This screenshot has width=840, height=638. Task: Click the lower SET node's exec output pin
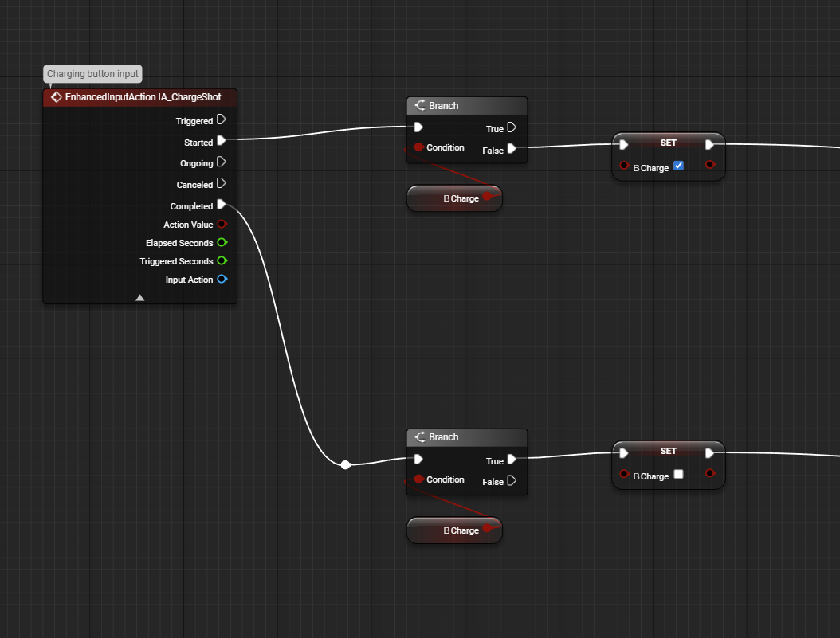tap(709, 452)
